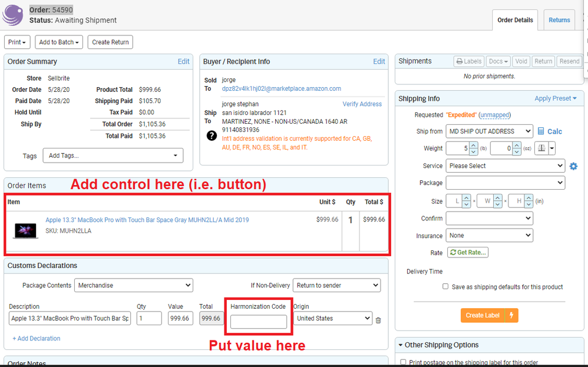The height and width of the screenshot is (367, 588).
Task: Click the address help question mark icon
Action: pos(212,135)
